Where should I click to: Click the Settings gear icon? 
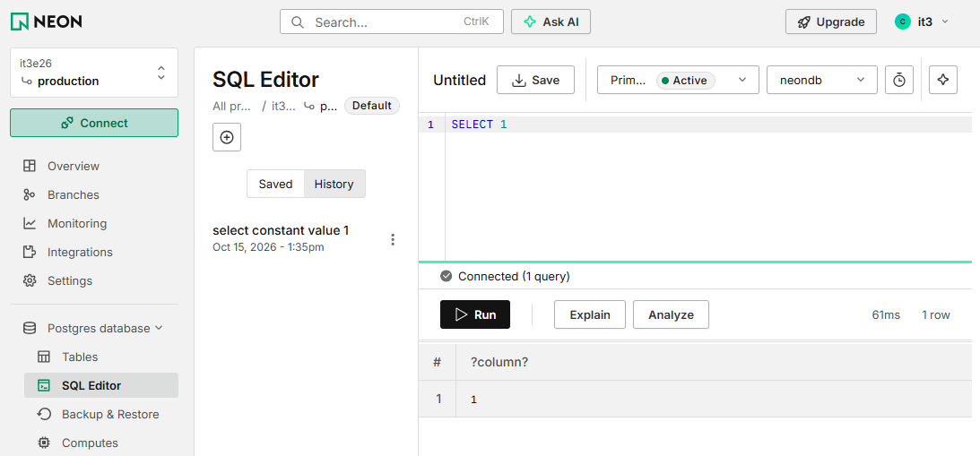point(30,281)
